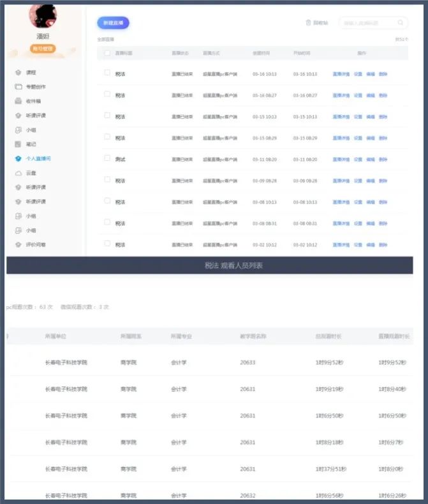This screenshot has width=428, height=504.
Task: Open the 评价问卷 sidebar icon
Action: pyautogui.click(x=18, y=244)
